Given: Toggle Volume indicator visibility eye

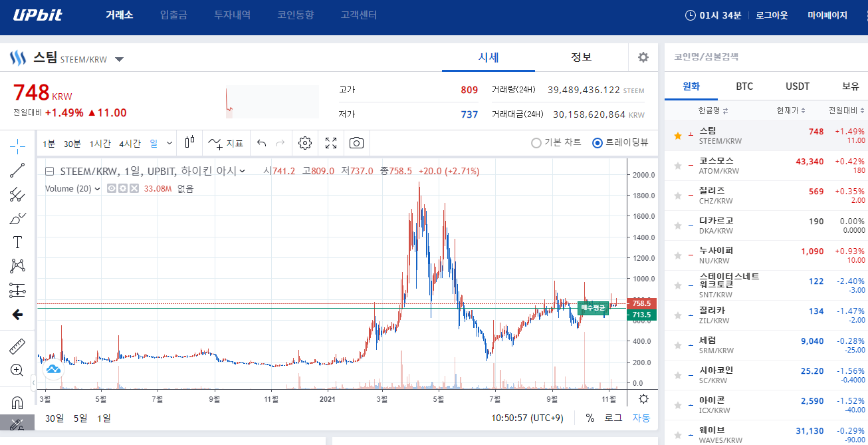Looking at the screenshot, I should pos(112,189).
